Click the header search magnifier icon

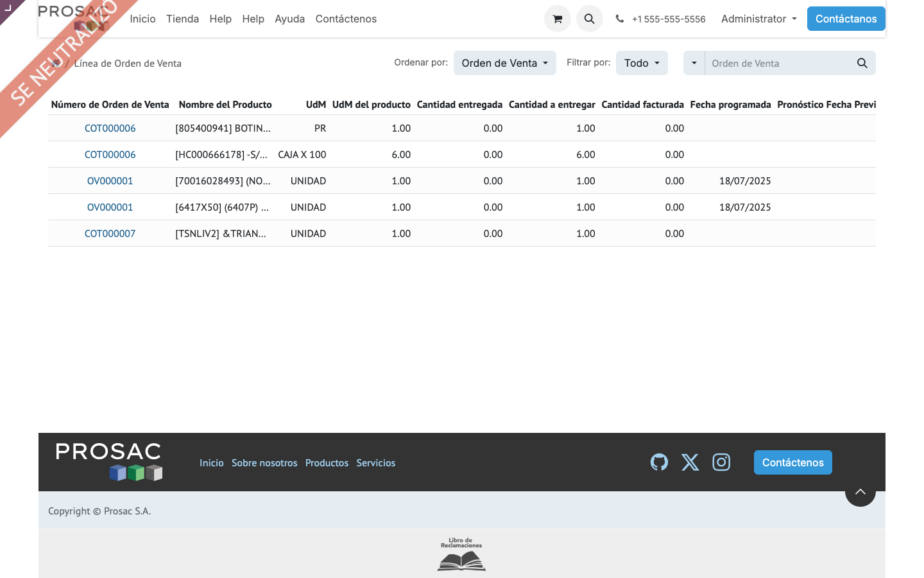(x=589, y=19)
